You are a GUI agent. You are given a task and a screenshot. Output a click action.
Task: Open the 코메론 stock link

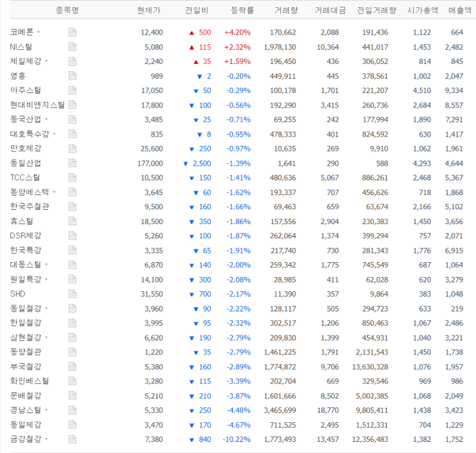(x=22, y=32)
